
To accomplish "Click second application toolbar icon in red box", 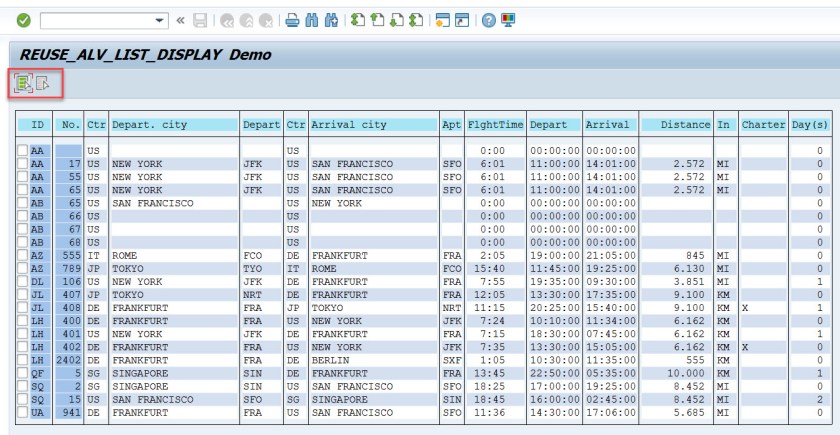I will (42, 85).
